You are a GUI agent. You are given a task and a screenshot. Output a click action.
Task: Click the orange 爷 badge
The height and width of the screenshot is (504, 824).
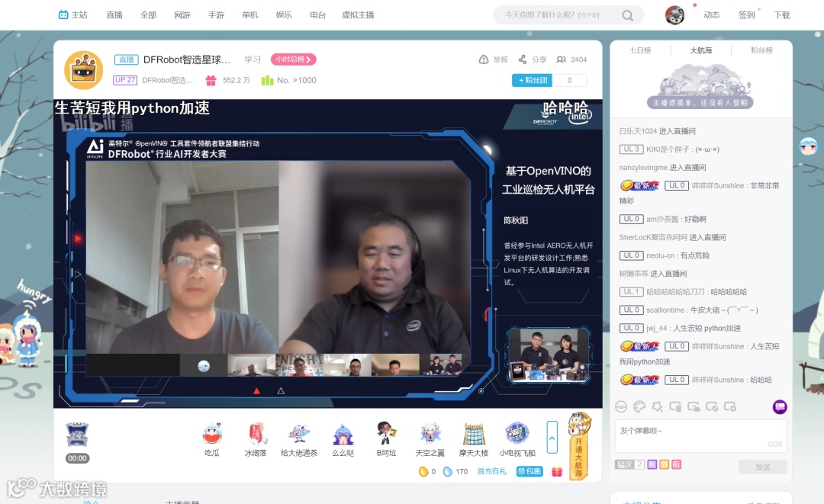[665, 464]
